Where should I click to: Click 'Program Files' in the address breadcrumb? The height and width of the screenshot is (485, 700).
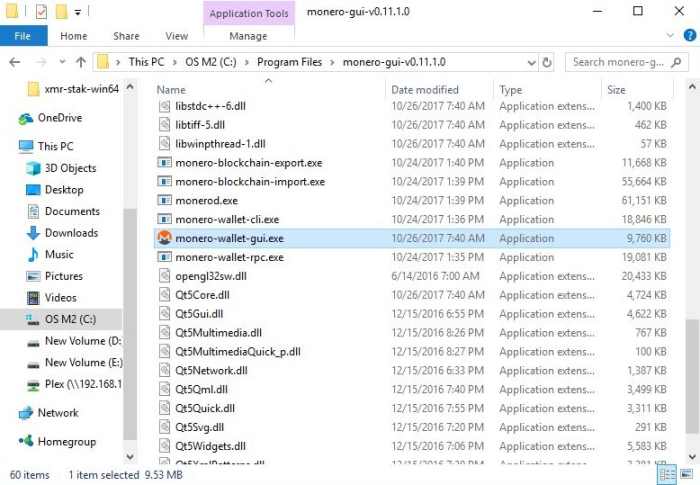(x=289, y=62)
